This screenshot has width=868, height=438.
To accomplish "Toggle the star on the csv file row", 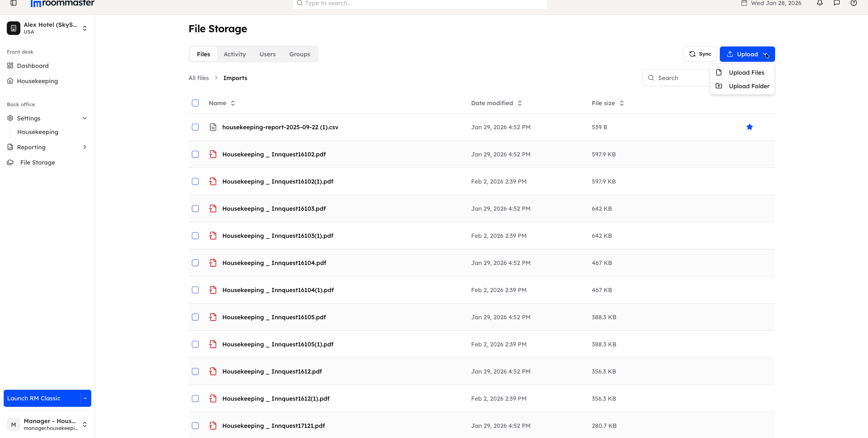I will pyautogui.click(x=750, y=127).
